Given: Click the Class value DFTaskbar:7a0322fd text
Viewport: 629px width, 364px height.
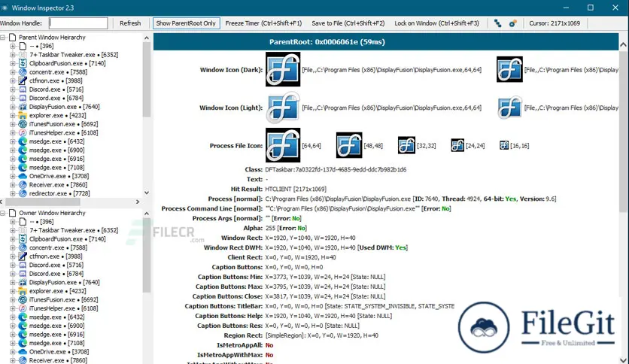Looking at the screenshot, I should 336,169.
